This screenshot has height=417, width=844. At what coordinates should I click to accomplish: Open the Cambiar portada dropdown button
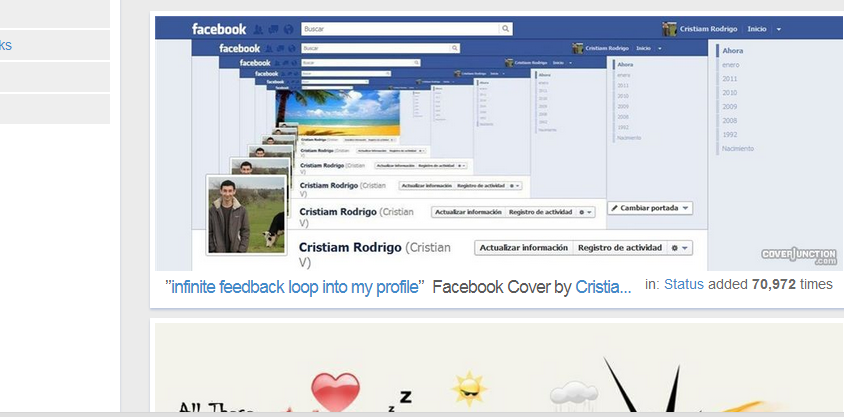point(650,208)
